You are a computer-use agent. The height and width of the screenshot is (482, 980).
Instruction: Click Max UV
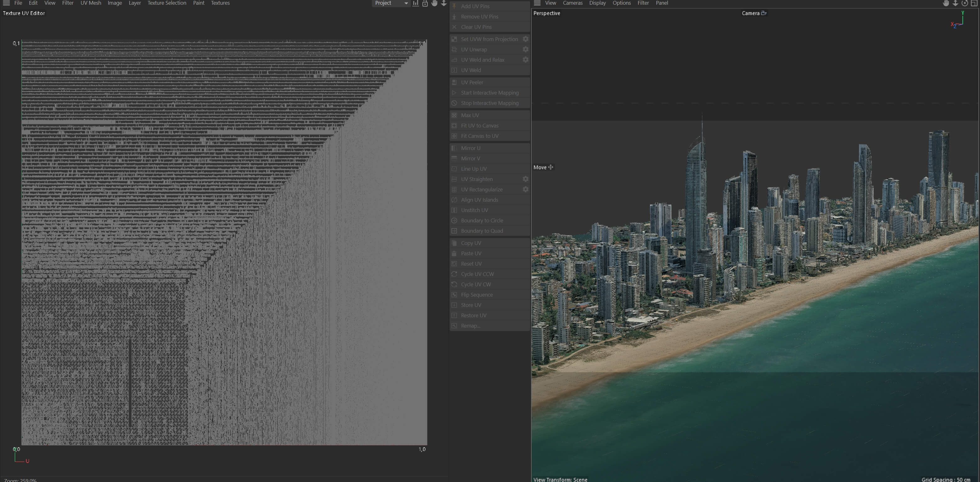(x=490, y=115)
